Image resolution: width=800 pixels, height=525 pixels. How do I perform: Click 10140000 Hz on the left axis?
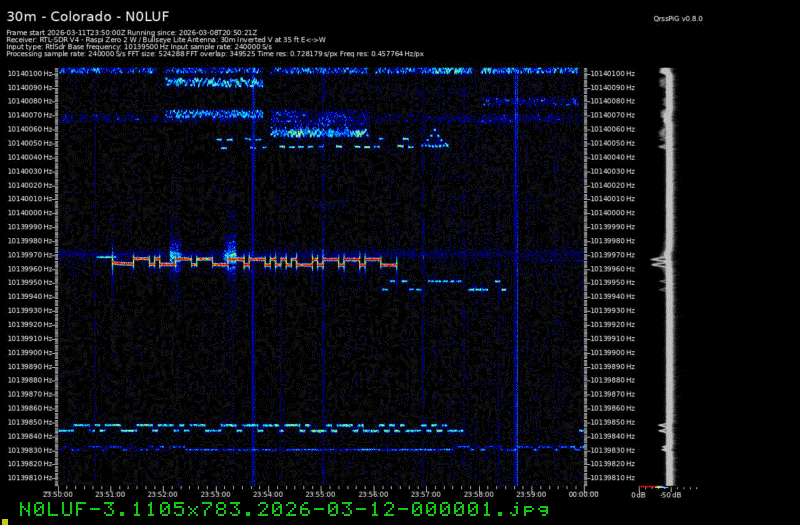[30, 212]
